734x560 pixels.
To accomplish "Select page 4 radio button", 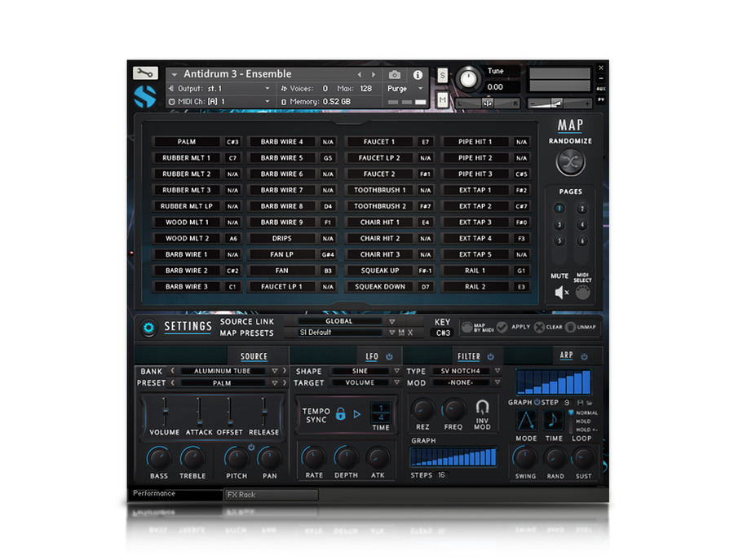I will click(x=581, y=224).
